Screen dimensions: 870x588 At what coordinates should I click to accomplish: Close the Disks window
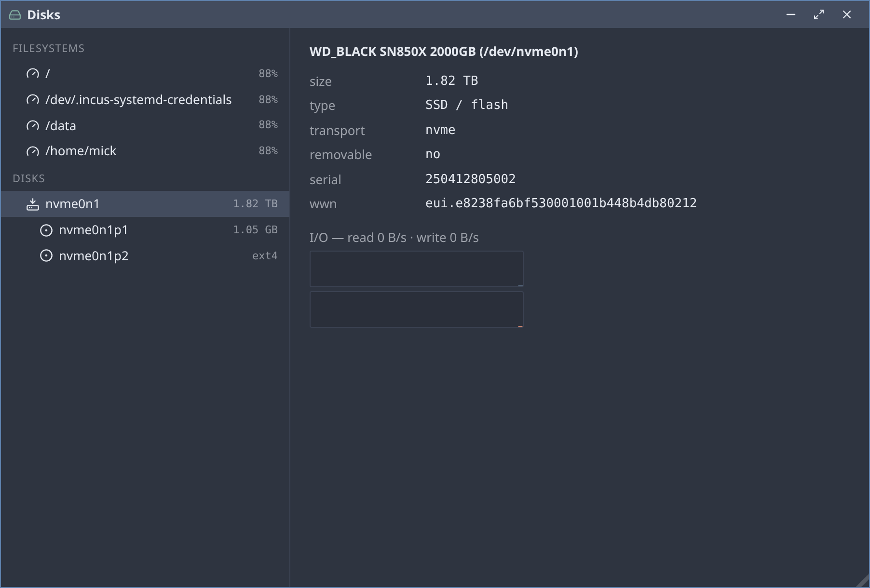847,15
